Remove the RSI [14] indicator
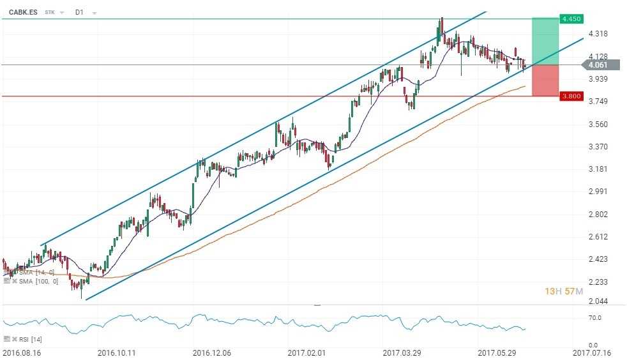The width and height of the screenshot is (627, 364). pyautogui.click(x=13, y=338)
